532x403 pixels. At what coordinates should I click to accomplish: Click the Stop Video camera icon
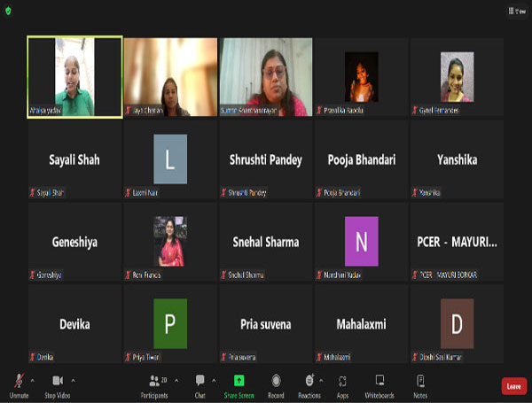(58, 381)
